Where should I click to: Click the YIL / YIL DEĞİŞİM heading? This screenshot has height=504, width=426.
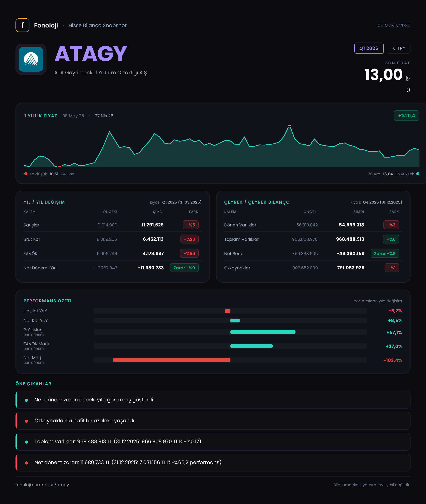44,202
